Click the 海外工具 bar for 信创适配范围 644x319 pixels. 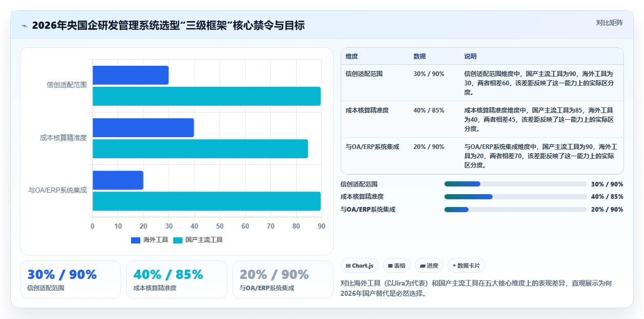(x=130, y=75)
